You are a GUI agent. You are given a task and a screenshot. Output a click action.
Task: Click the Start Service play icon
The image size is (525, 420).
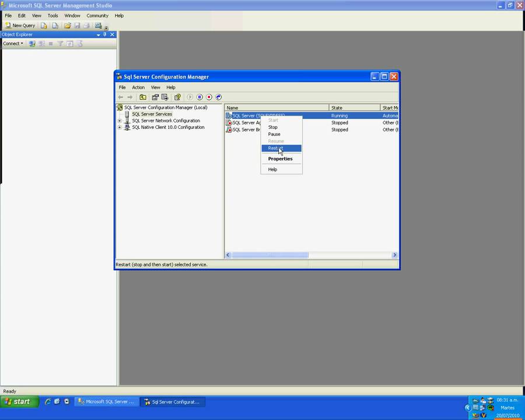click(x=190, y=97)
